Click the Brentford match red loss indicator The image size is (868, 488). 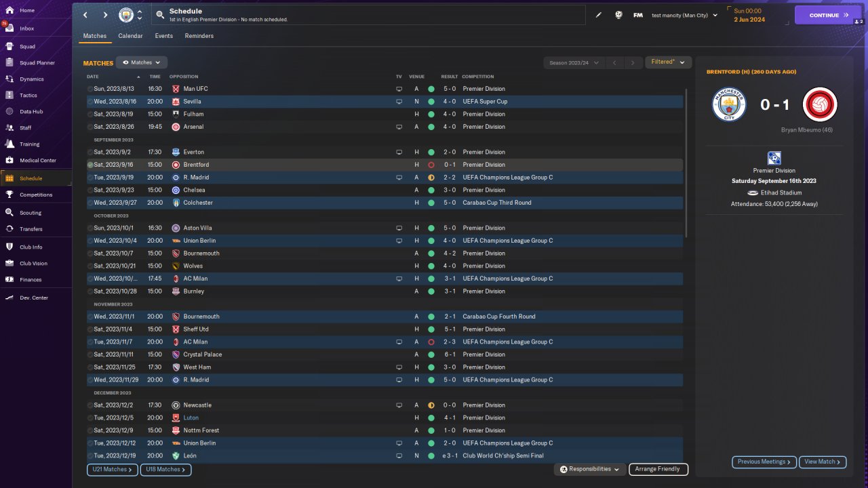pyautogui.click(x=431, y=165)
